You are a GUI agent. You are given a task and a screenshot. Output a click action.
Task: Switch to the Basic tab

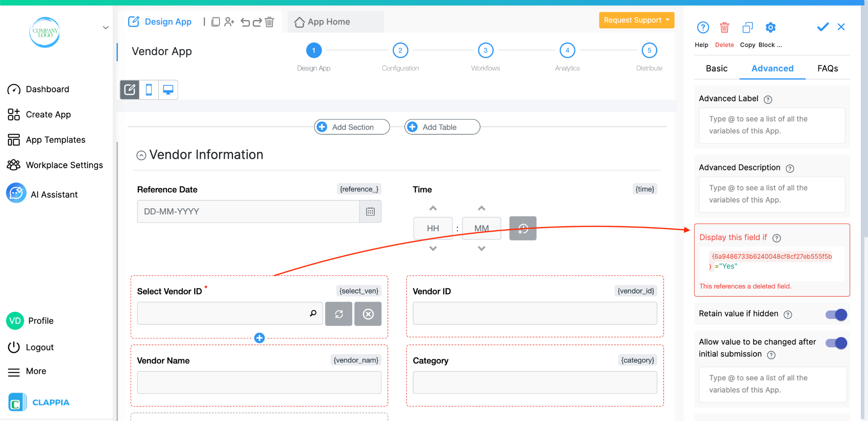click(x=717, y=68)
